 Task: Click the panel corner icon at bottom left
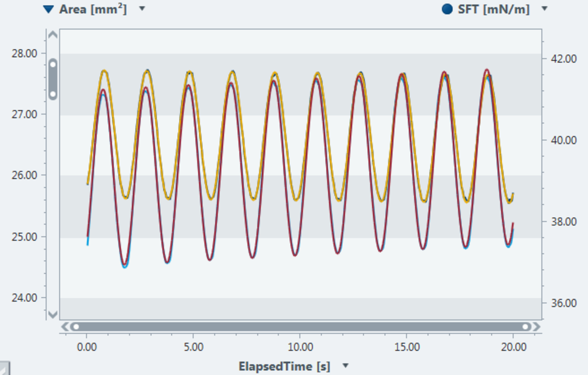[4, 368]
